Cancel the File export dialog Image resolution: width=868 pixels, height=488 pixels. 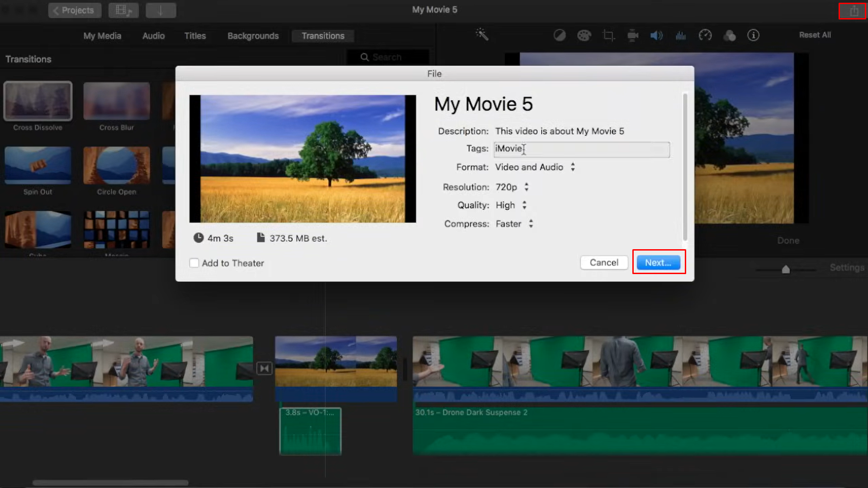(603, 262)
